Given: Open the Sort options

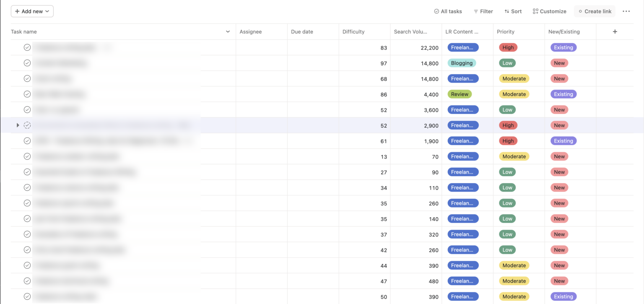Looking at the screenshot, I should (x=513, y=11).
